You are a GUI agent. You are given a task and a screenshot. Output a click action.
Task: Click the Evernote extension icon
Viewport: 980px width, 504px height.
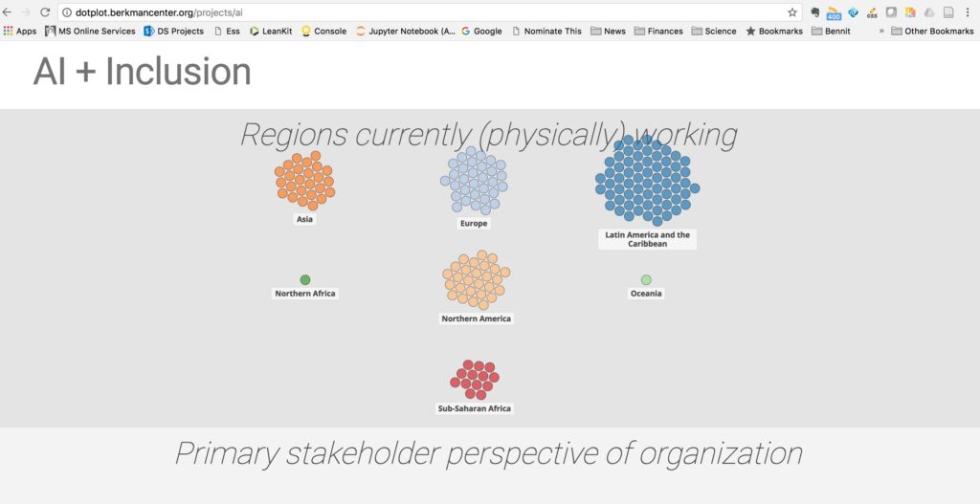click(815, 11)
